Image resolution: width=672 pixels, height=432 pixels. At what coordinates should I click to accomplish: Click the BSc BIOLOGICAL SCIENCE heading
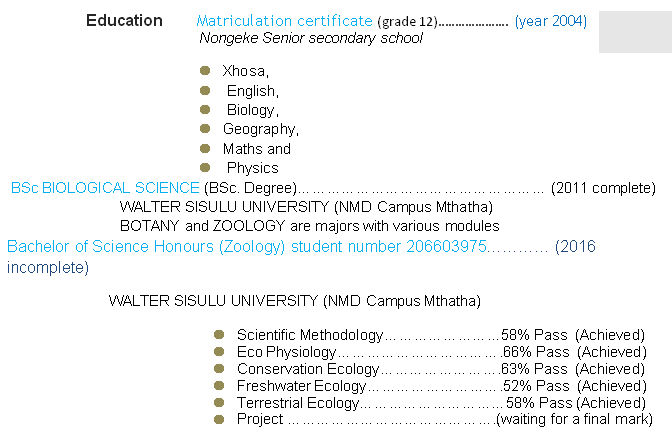[105, 187]
